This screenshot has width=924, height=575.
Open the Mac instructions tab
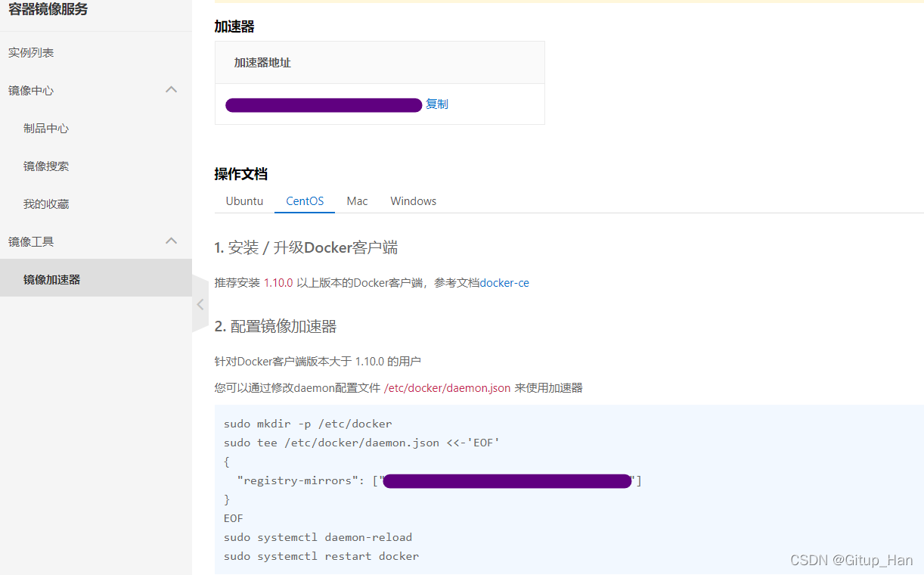(x=357, y=201)
